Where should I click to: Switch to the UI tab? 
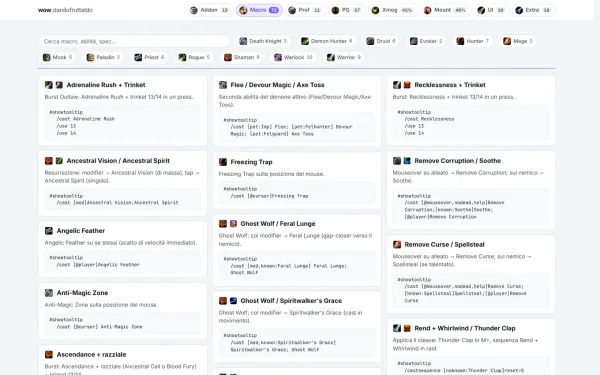[491, 10]
